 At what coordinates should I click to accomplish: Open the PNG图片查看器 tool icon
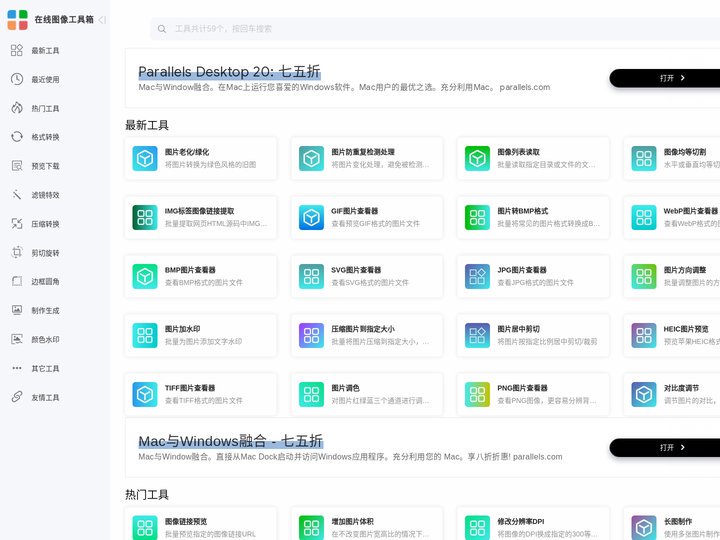478,394
